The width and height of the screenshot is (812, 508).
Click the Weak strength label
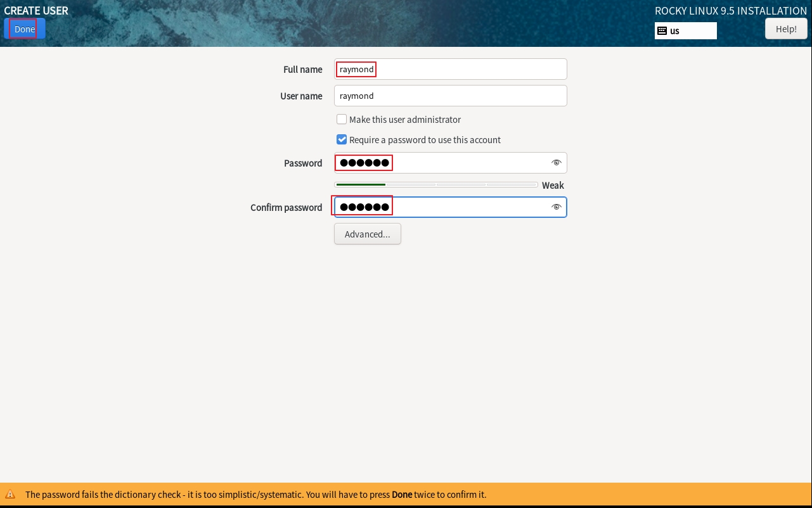click(553, 186)
